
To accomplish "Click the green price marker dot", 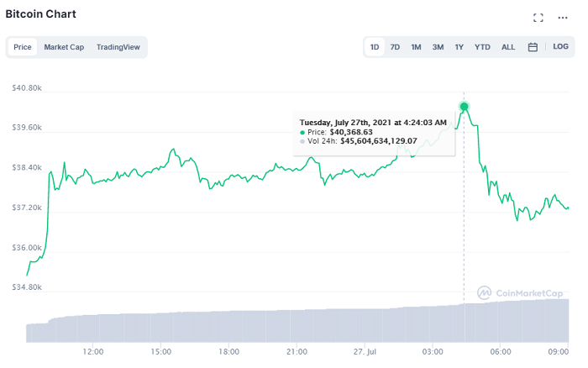I will pyautogui.click(x=464, y=107).
